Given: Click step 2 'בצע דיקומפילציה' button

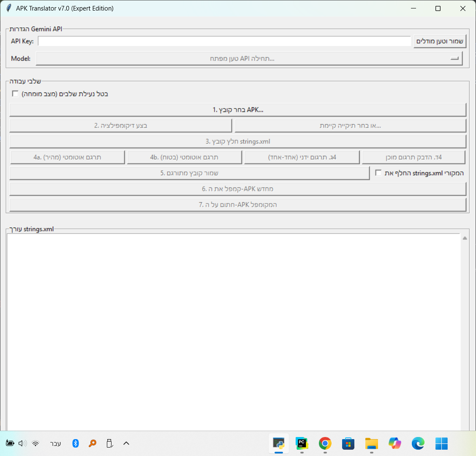Looking at the screenshot, I should tap(120, 125).
